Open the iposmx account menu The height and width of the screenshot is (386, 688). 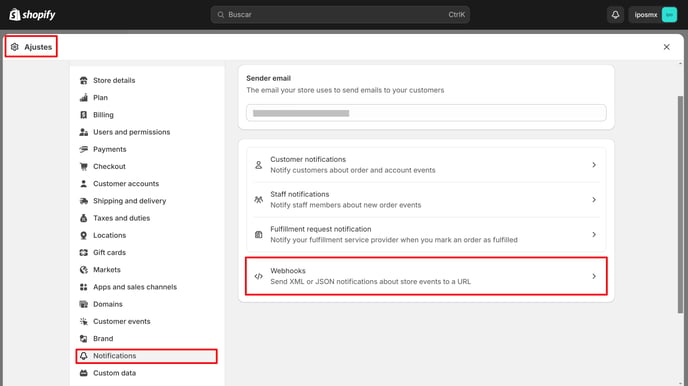pos(653,14)
